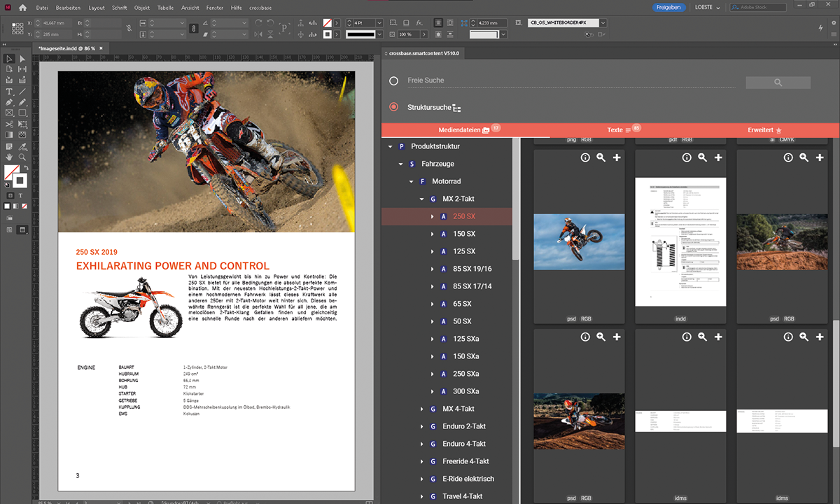
Task: Switch to the Texte tab
Action: pos(624,130)
